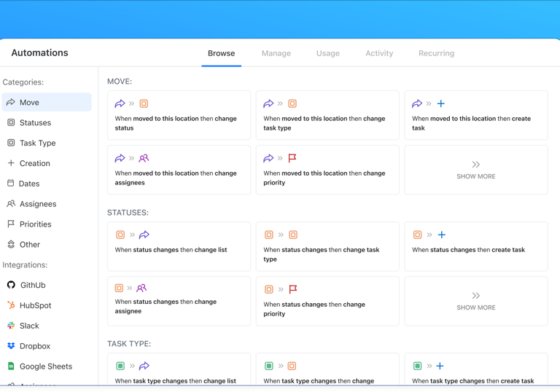Click purple assignees icon on 'moved then change assignees' card
The width and height of the screenshot is (560, 392).
pos(144,158)
